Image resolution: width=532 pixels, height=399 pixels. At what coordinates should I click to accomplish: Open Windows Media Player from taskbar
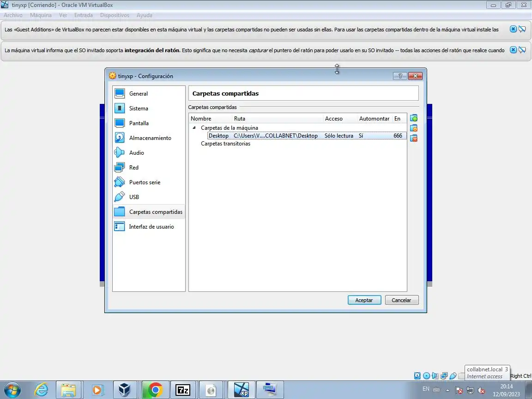click(x=97, y=389)
